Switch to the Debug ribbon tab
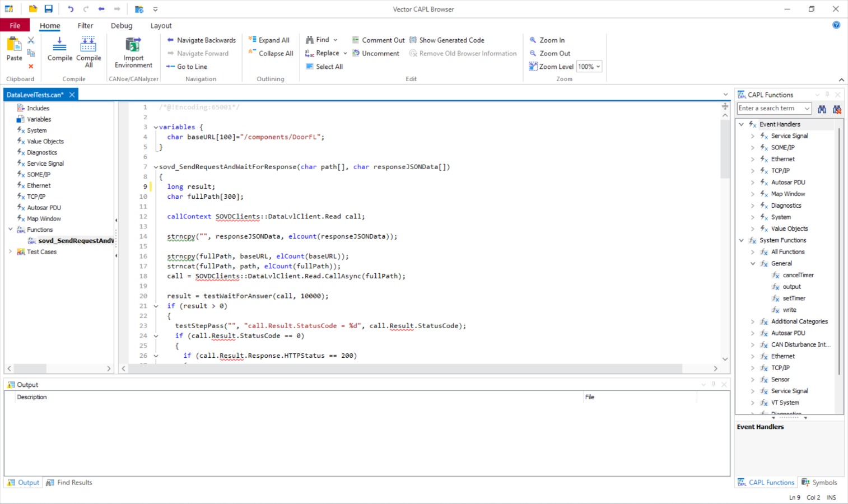The width and height of the screenshot is (848, 504). point(122,25)
